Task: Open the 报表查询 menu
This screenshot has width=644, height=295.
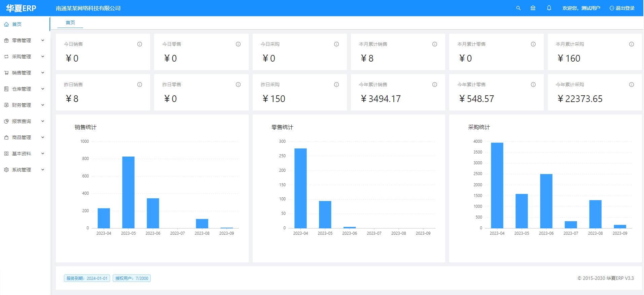Action: click(24, 121)
